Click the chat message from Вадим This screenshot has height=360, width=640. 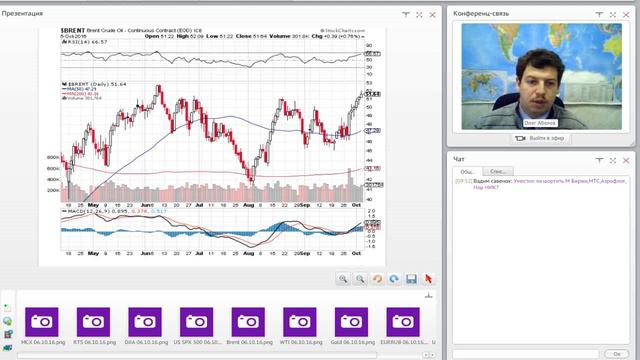tap(541, 184)
